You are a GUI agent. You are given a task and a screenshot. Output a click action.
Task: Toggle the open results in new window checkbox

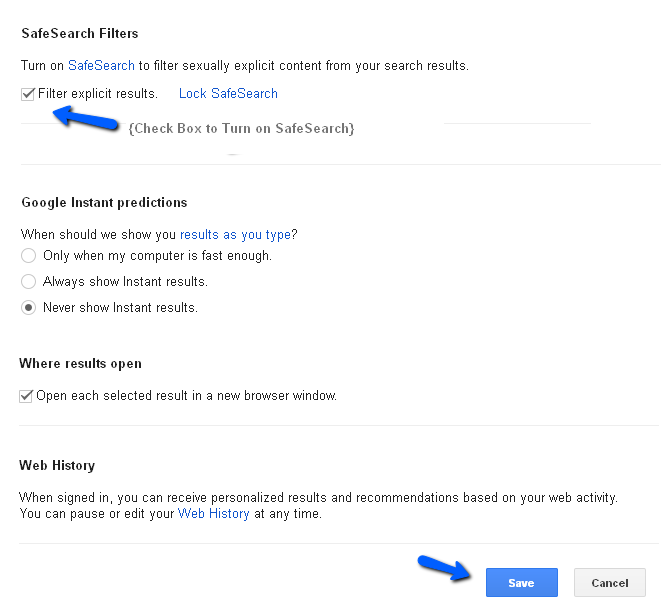pos(27,396)
